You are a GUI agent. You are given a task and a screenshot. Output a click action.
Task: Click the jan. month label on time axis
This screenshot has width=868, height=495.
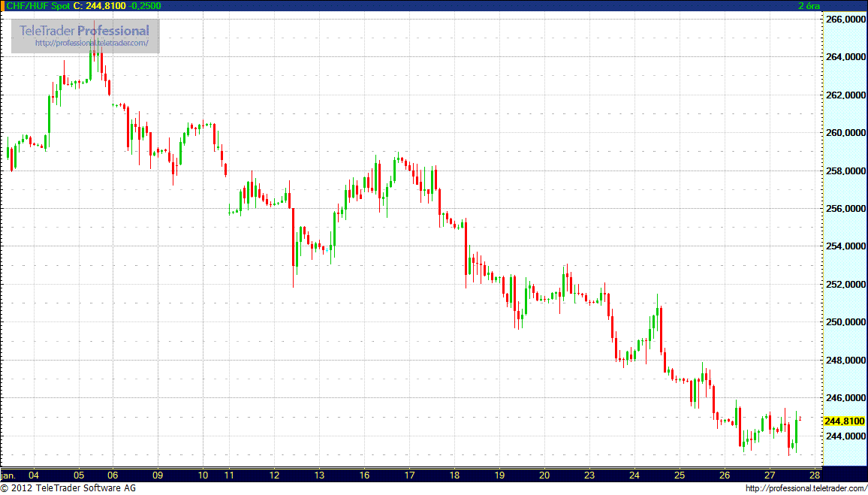coord(8,475)
